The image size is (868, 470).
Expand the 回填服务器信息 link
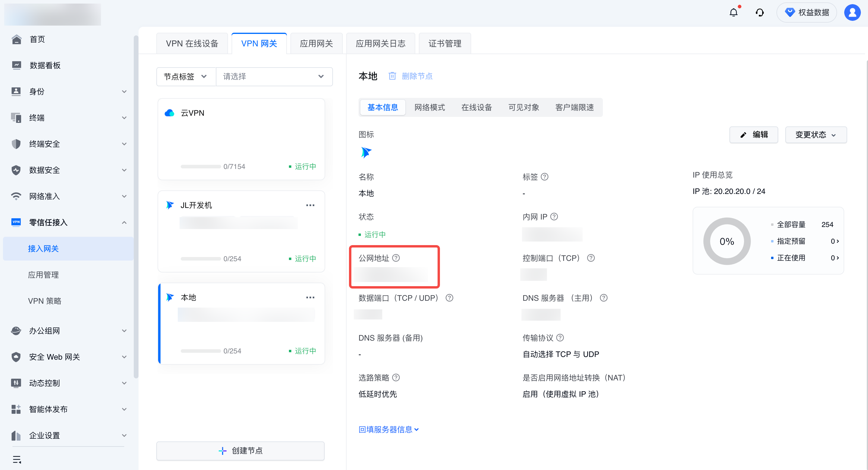[x=388, y=429]
